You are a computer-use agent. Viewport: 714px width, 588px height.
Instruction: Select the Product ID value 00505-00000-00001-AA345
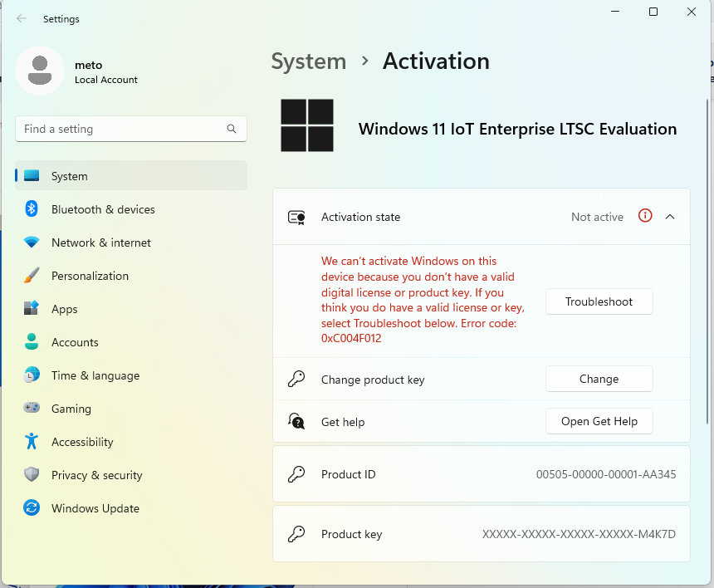[x=606, y=474]
